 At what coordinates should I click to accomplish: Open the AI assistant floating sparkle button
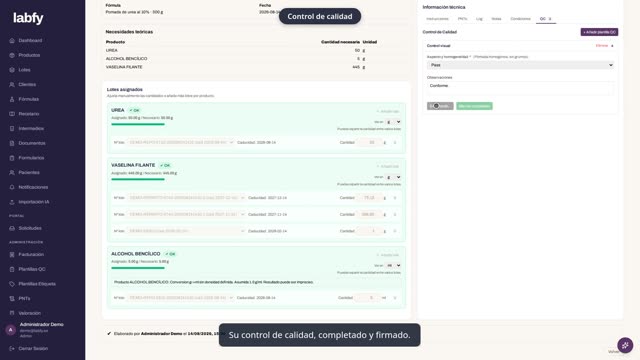click(x=625, y=345)
